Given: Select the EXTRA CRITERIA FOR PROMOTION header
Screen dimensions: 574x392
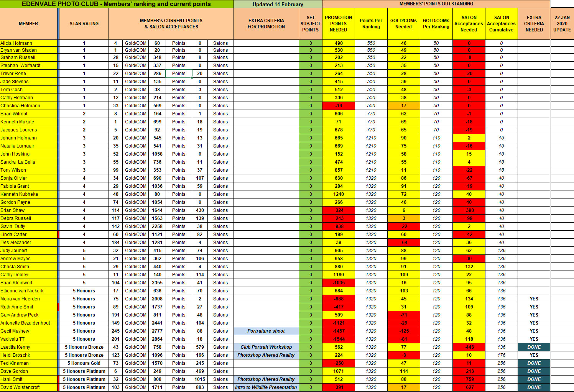Looking at the screenshot, I should coord(266,24).
